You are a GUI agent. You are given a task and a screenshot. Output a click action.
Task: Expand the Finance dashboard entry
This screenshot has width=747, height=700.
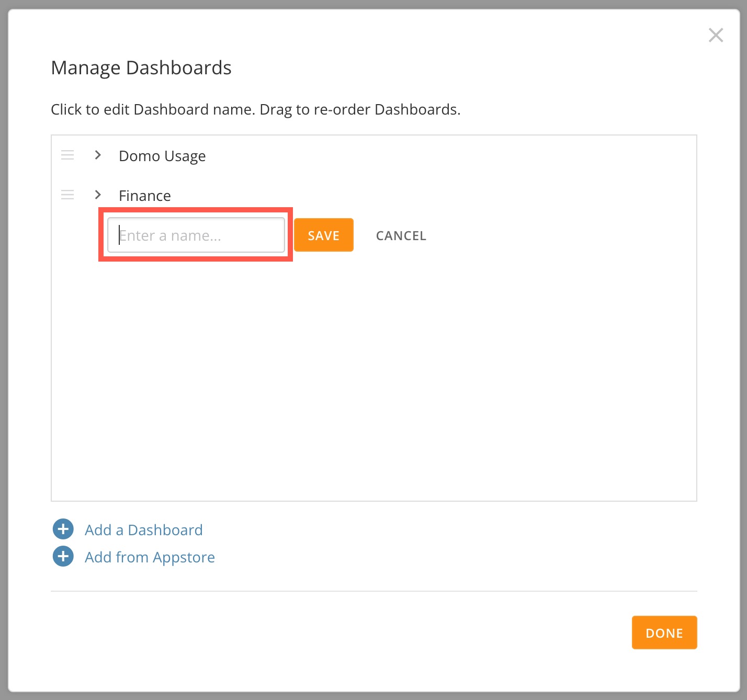98,194
